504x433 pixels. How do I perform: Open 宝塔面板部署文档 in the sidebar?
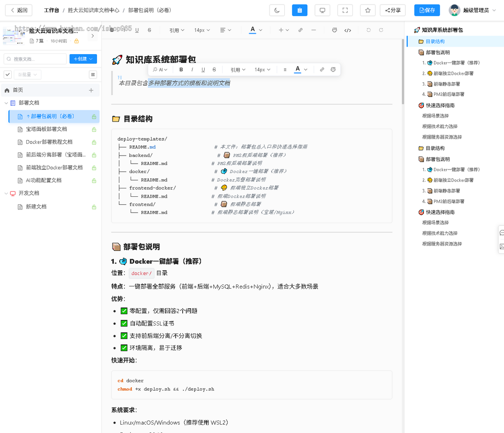click(x=46, y=129)
